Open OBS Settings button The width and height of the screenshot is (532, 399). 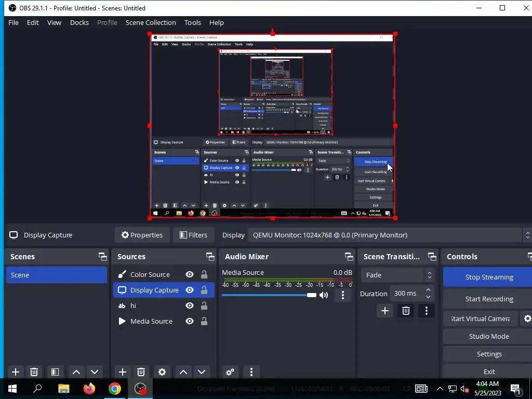pyautogui.click(x=488, y=354)
